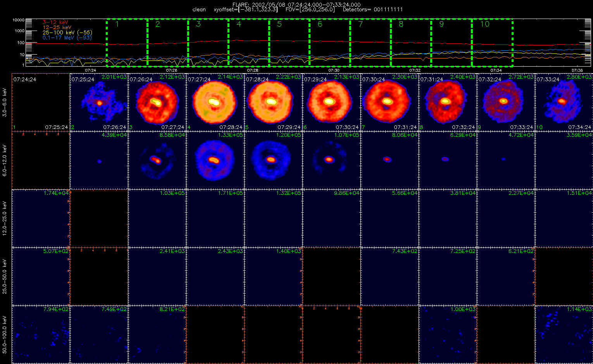Click the 'Detectors= 001111111' header text

point(373,10)
